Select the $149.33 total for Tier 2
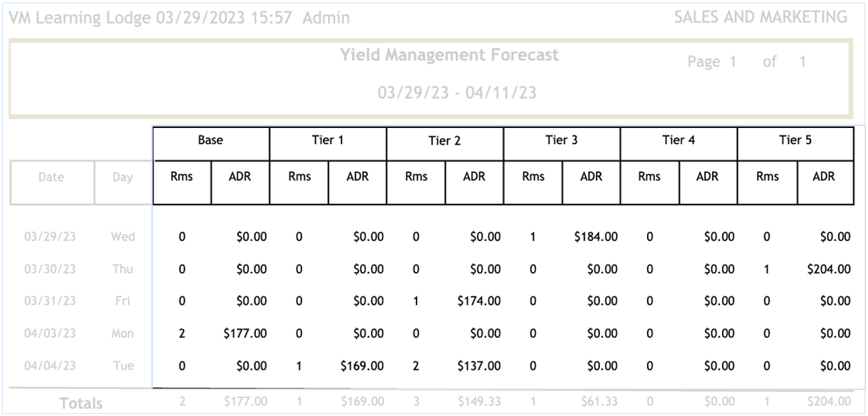This screenshot has width=868, height=416. 478,402
